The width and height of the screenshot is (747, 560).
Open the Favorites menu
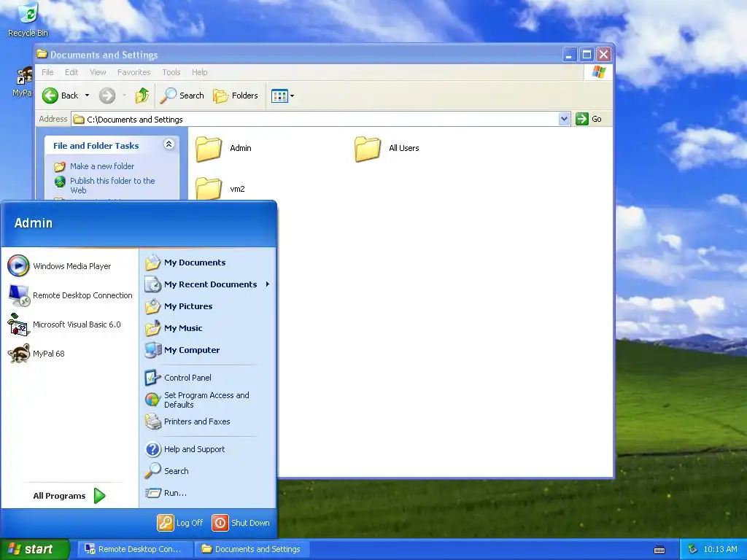point(134,72)
